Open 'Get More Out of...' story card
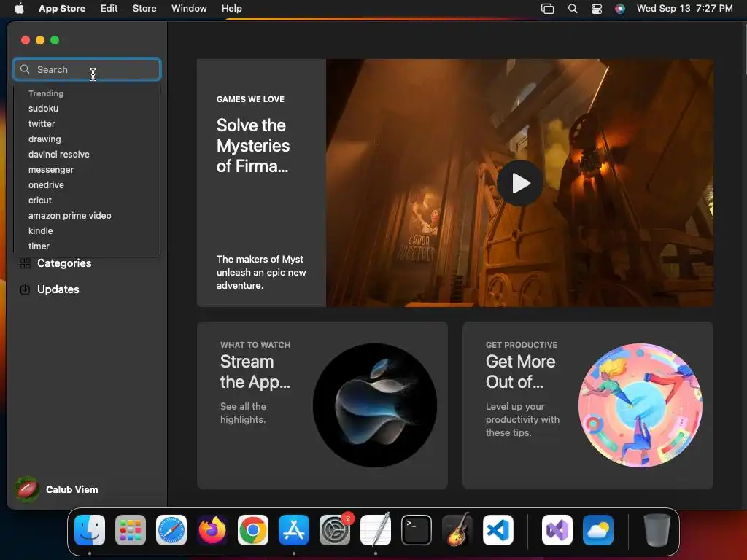747x560 pixels. pos(588,405)
